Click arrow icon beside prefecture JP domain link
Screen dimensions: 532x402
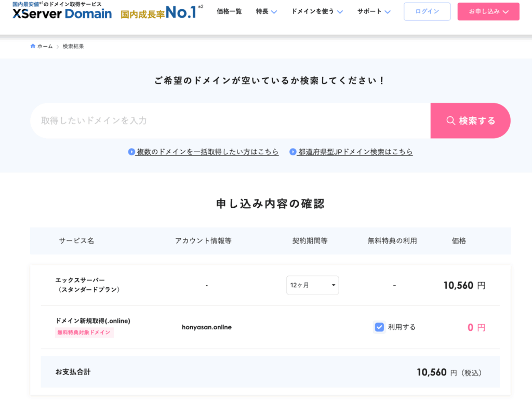point(293,152)
